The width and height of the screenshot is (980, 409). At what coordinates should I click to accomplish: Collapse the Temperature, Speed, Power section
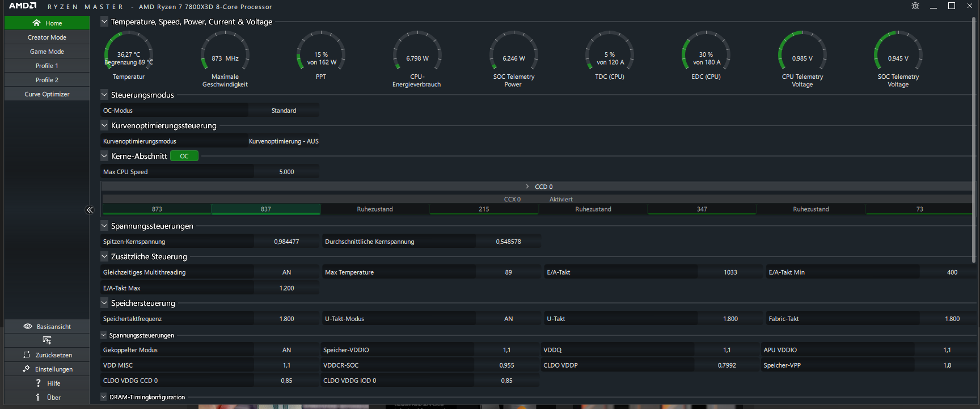point(104,22)
